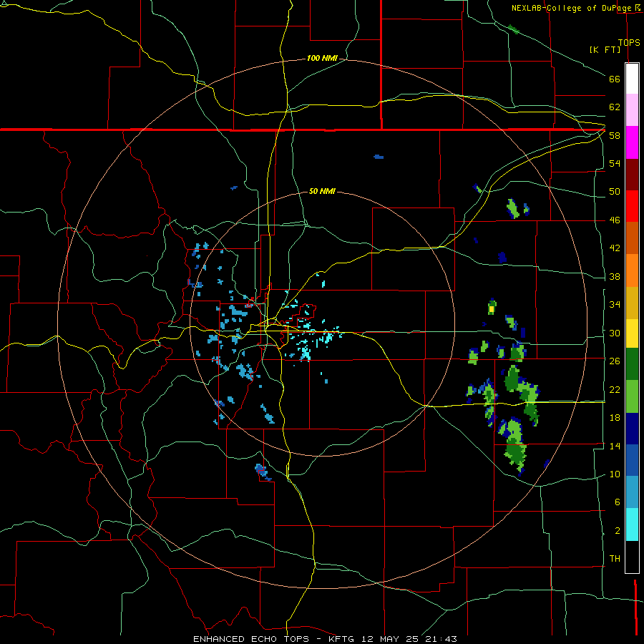Viewport: 644px width, 644px height.
Task: Click the '38' legend value
Action: tap(615, 277)
